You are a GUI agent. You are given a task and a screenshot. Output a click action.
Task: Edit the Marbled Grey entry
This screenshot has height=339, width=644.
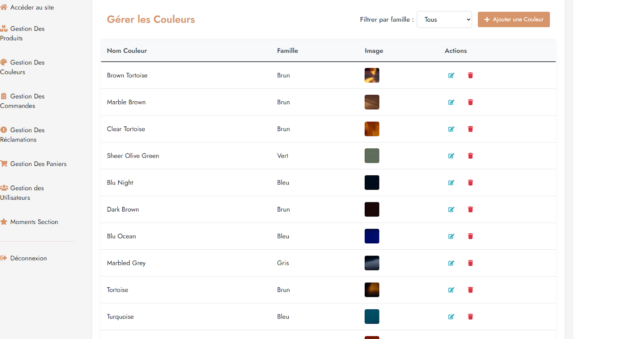(451, 263)
